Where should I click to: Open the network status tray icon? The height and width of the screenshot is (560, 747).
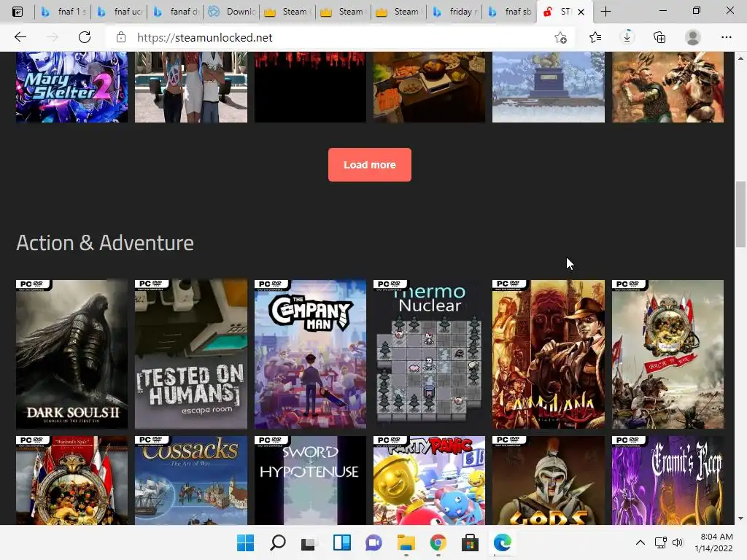click(660, 542)
